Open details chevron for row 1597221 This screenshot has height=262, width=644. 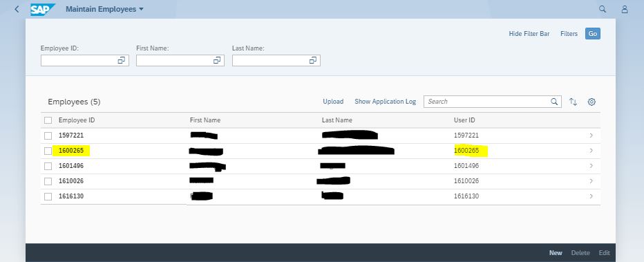(591, 135)
